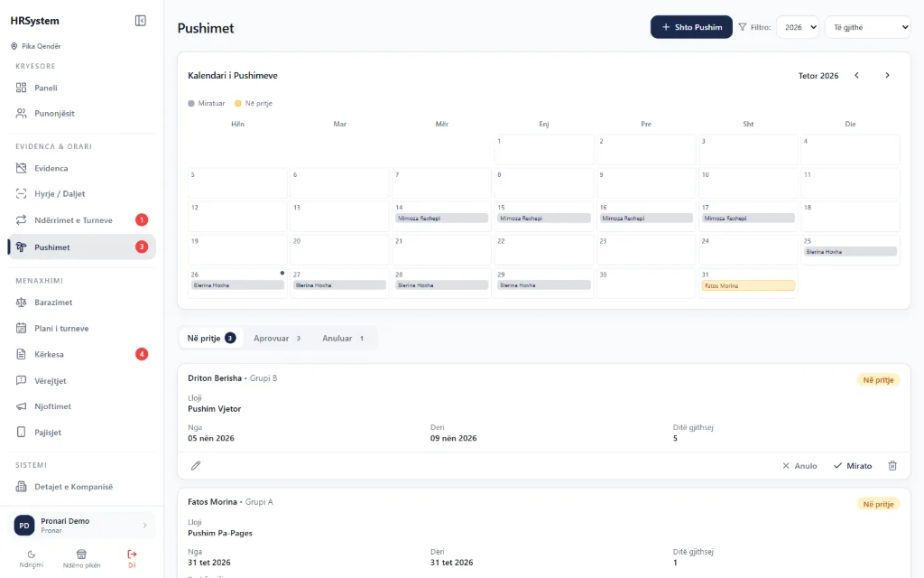Open the 2026 year filter dropdown
924x578 pixels.
tap(798, 27)
